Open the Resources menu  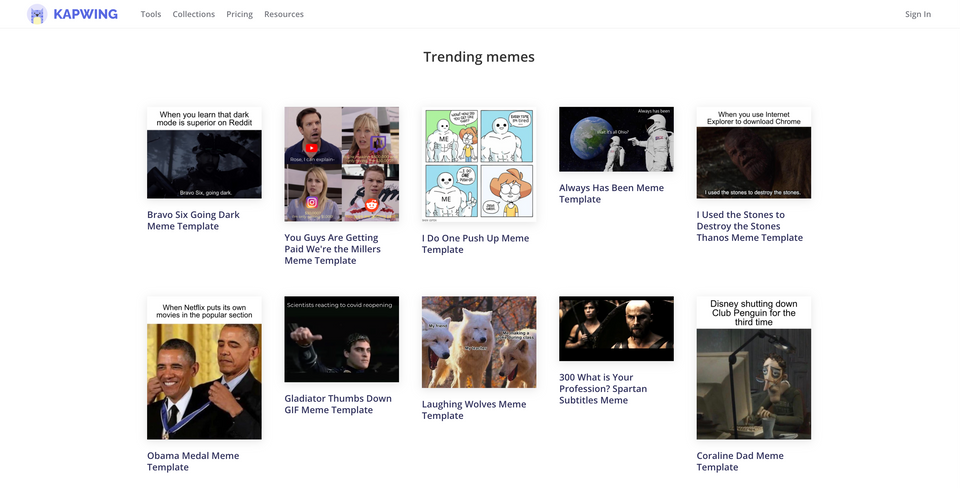(x=284, y=15)
